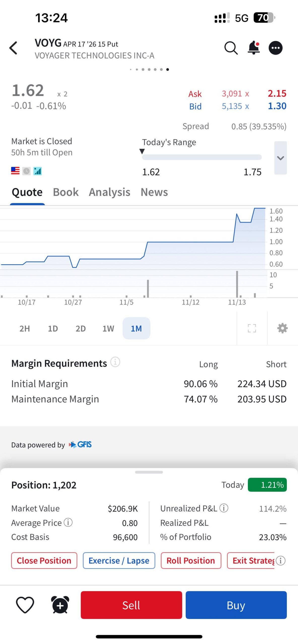Expand the Today's Range chevron dropdown
298x644 pixels.
[x=280, y=158]
